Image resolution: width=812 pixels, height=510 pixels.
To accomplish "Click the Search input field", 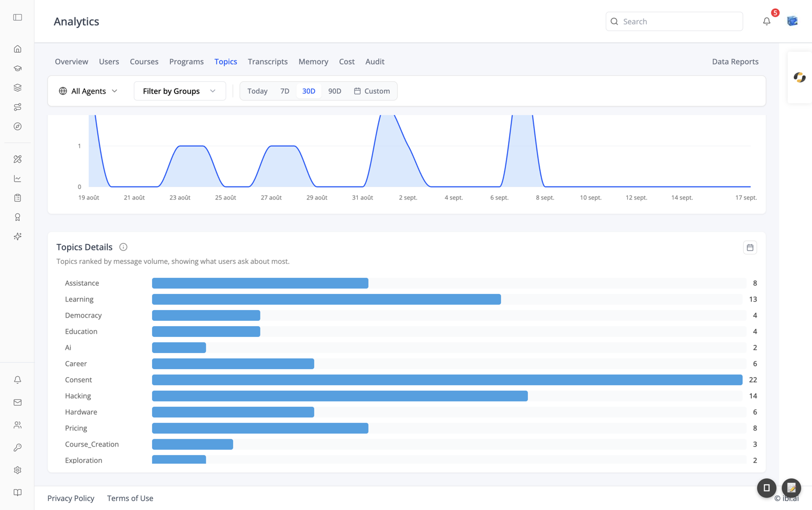I will pos(675,21).
